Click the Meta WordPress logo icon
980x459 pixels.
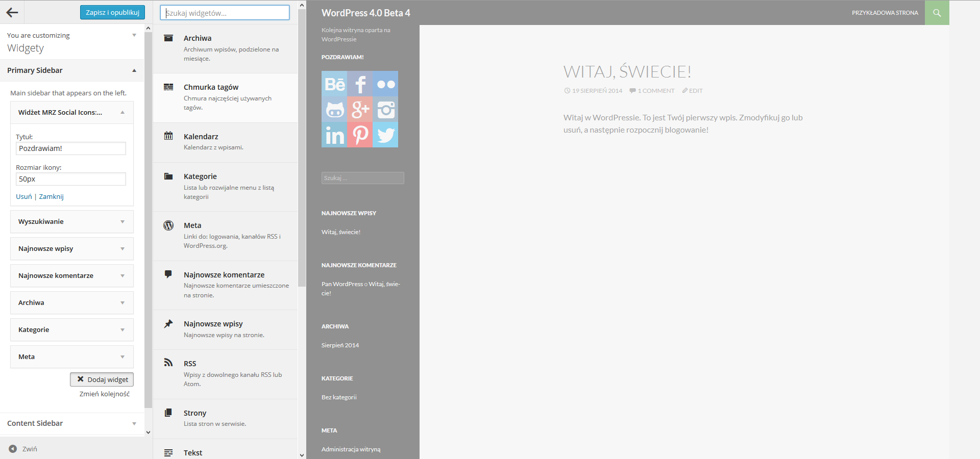(x=168, y=225)
